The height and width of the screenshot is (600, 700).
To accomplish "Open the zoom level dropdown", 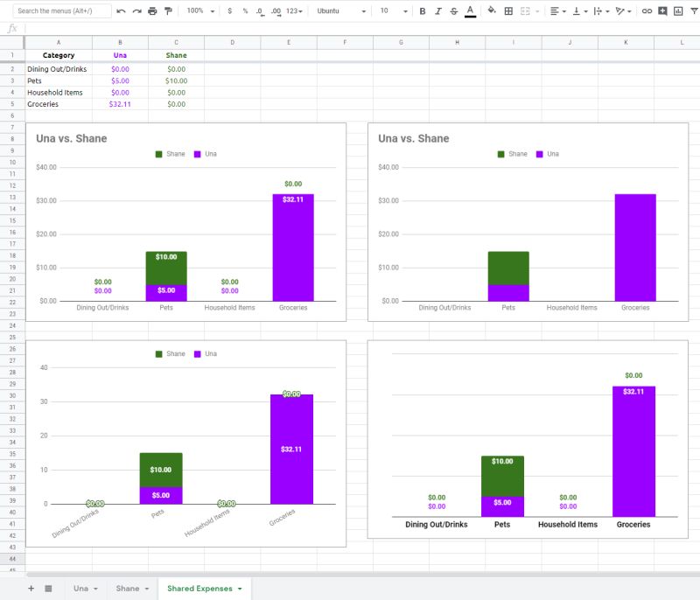I will (197, 10).
